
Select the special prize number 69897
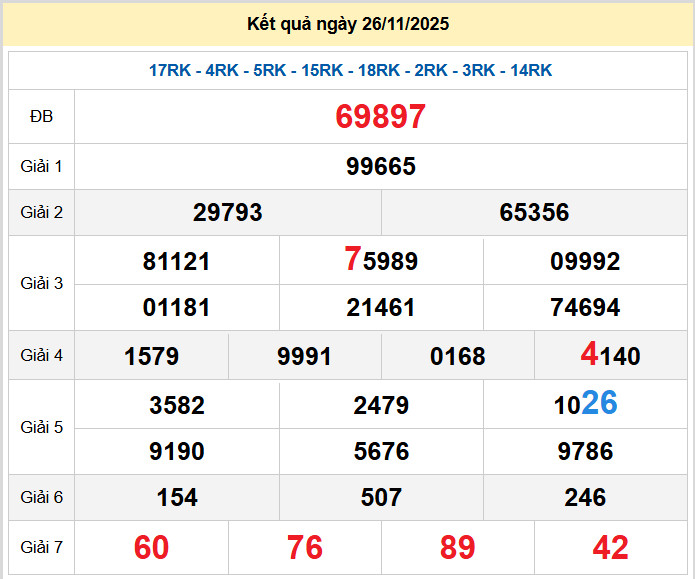pyautogui.click(x=381, y=117)
